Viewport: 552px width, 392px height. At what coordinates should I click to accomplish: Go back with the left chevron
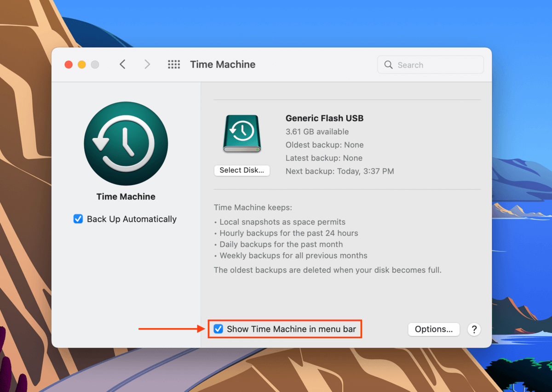click(x=122, y=64)
